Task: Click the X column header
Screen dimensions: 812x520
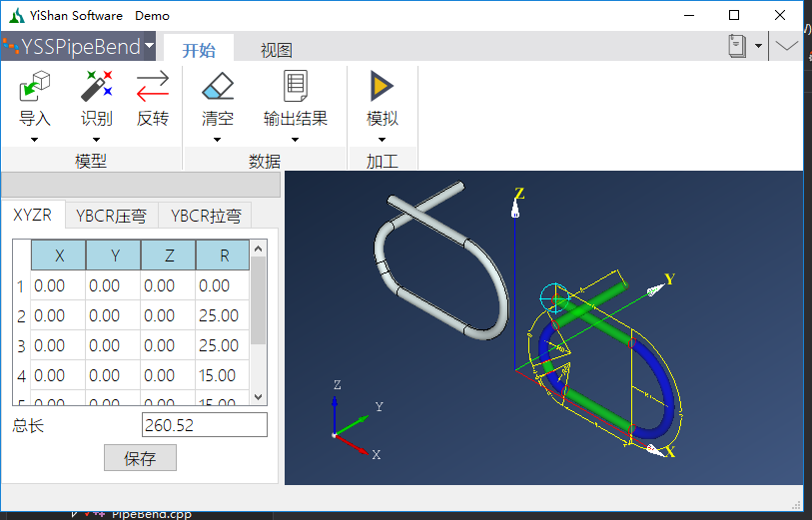Action: pyautogui.click(x=59, y=256)
